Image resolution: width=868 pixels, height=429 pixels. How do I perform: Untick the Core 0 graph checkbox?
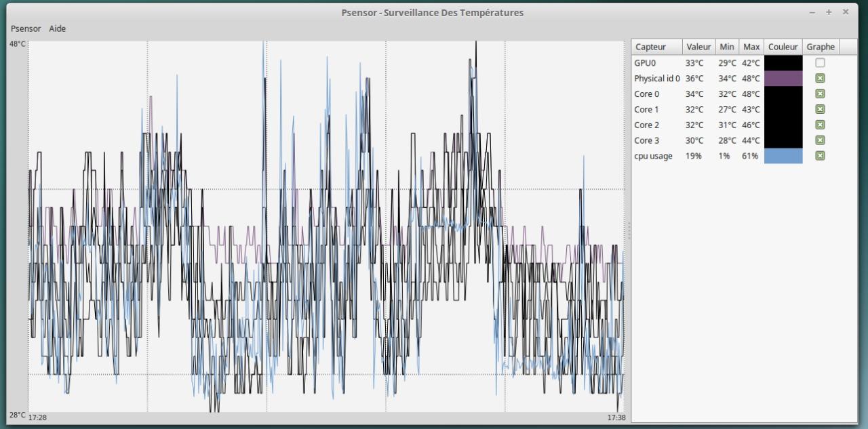tap(821, 94)
